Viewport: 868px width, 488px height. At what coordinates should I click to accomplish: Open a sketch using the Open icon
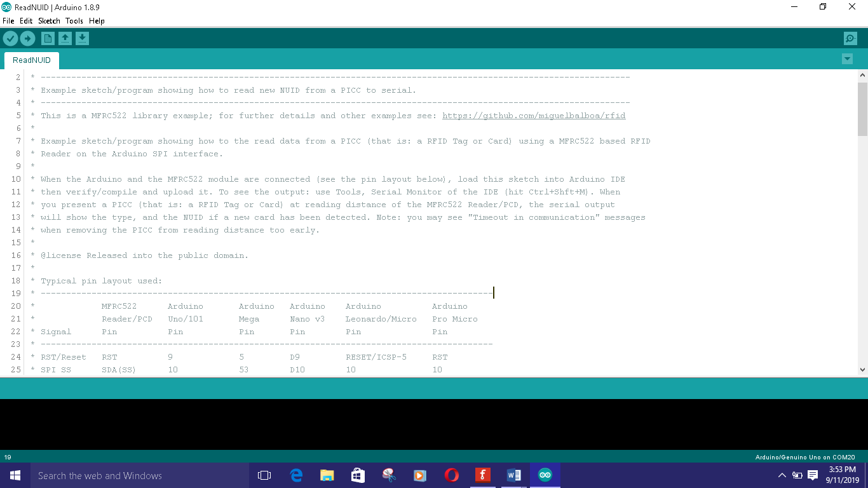65,39
